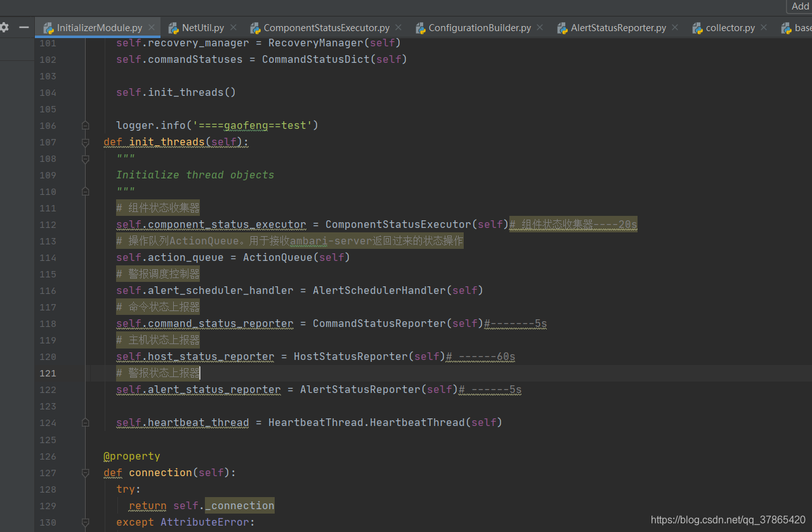The image size is (812, 532).
Task: Close the ConfigurationBuilder.py tab
Action: [x=540, y=28]
